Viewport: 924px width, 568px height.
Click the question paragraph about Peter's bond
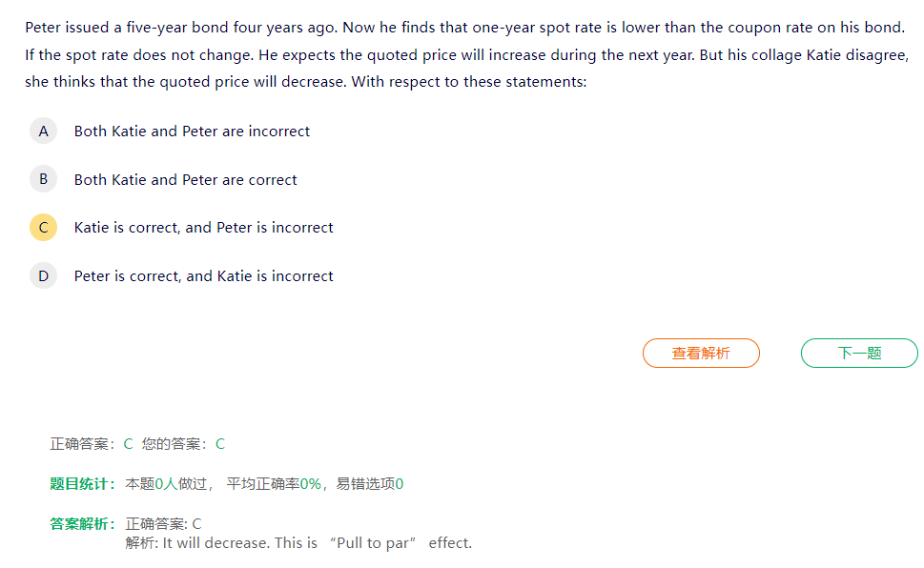pyautogui.click(x=465, y=54)
